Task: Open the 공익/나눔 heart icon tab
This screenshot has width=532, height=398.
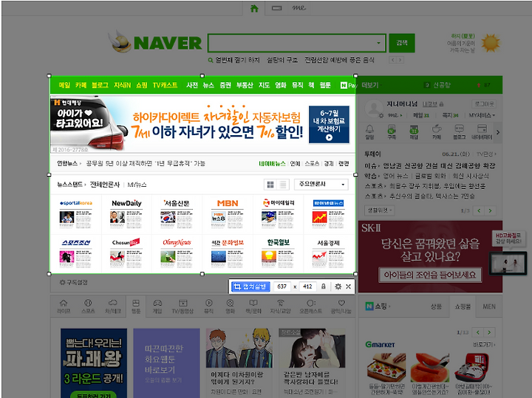Action: click(341, 306)
